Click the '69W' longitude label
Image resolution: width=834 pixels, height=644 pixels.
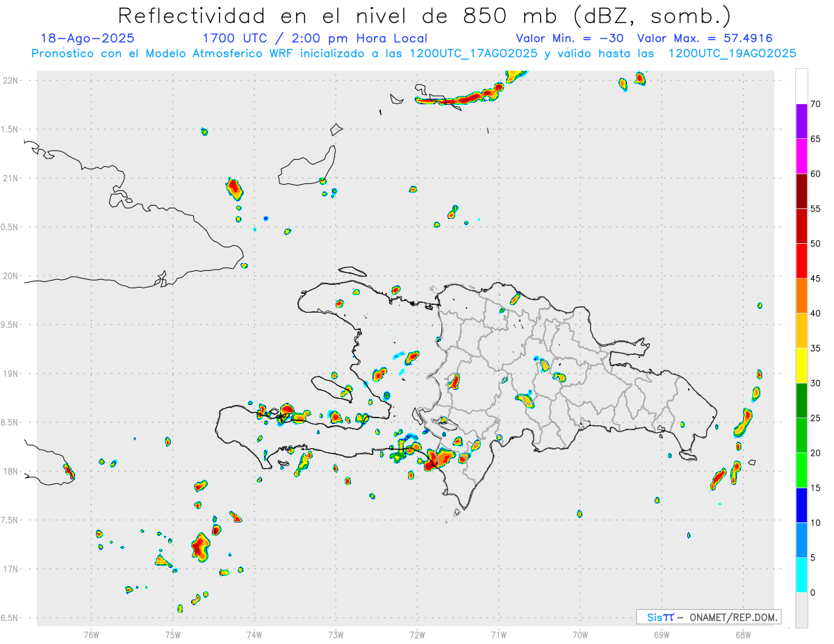point(662,634)
